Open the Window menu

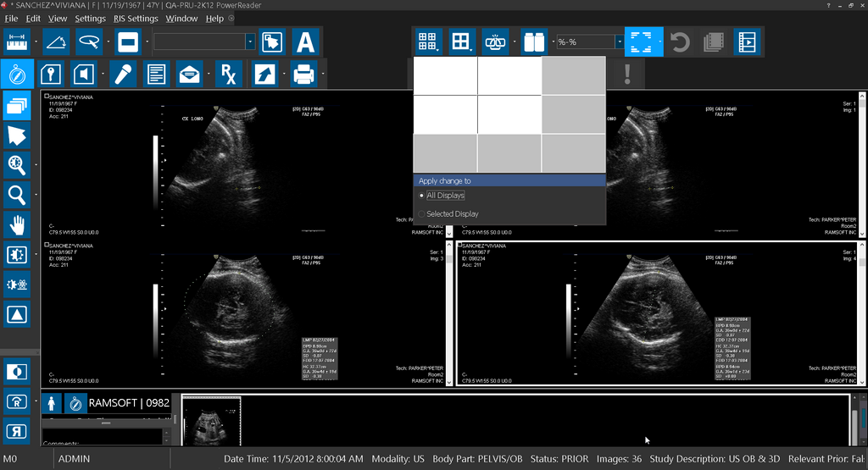pyautogui.click(x=181, y=18)
